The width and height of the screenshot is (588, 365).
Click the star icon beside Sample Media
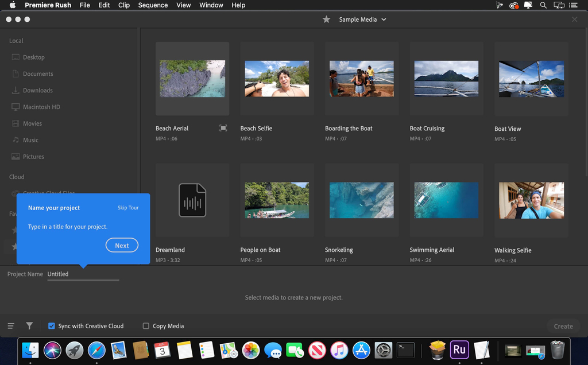326,19
